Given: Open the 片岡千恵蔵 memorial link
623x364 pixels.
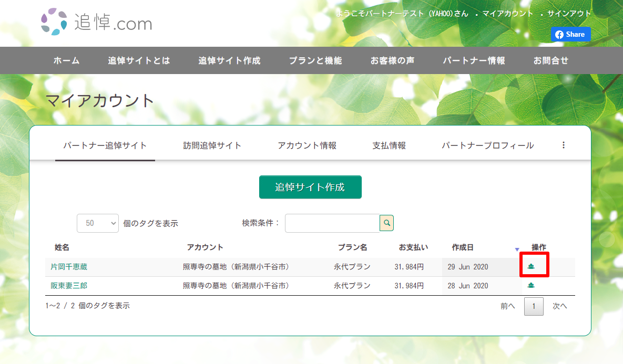Looking at the screenshot, I should coord(69,267).
